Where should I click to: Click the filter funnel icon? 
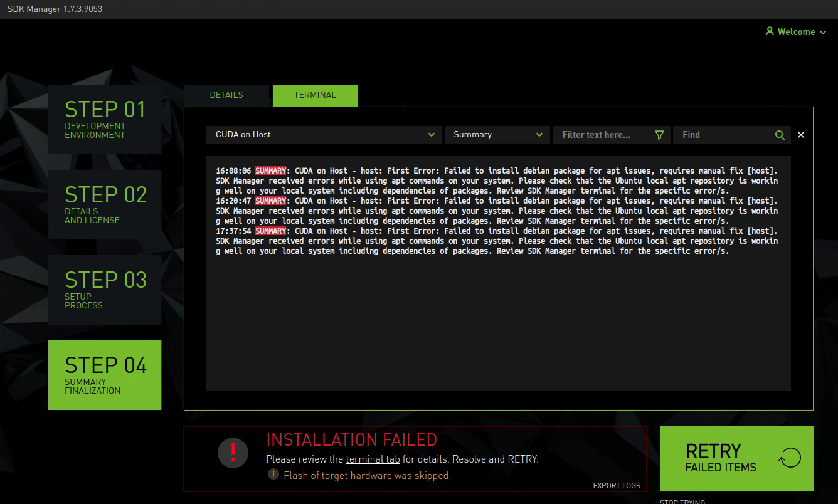pyautogui.click(x=659, y=135)
